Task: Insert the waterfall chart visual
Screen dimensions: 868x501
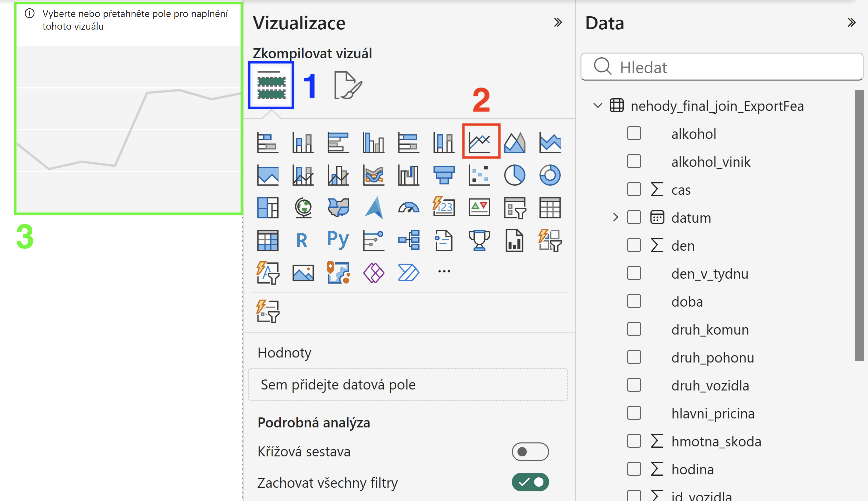Action: coord(409,175)
